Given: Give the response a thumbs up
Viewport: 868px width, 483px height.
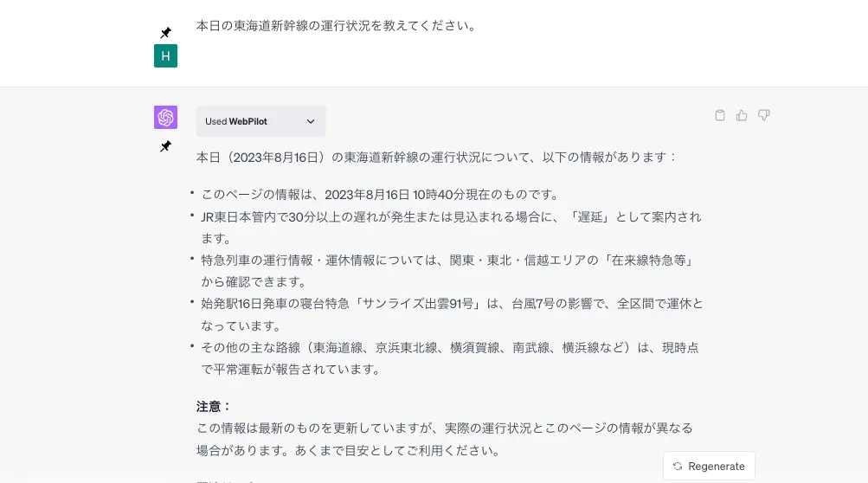Looking at the screenshot, I should pos(742,115).
